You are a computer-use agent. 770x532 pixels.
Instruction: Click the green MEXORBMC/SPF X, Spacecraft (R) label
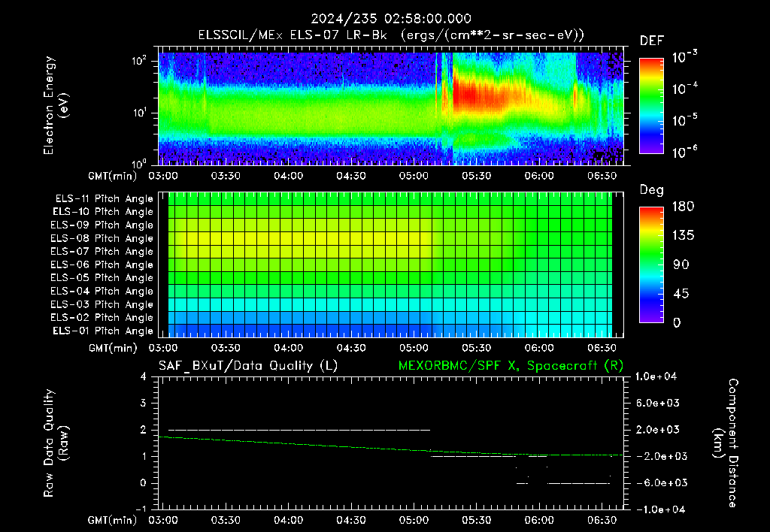pos(511,366)
